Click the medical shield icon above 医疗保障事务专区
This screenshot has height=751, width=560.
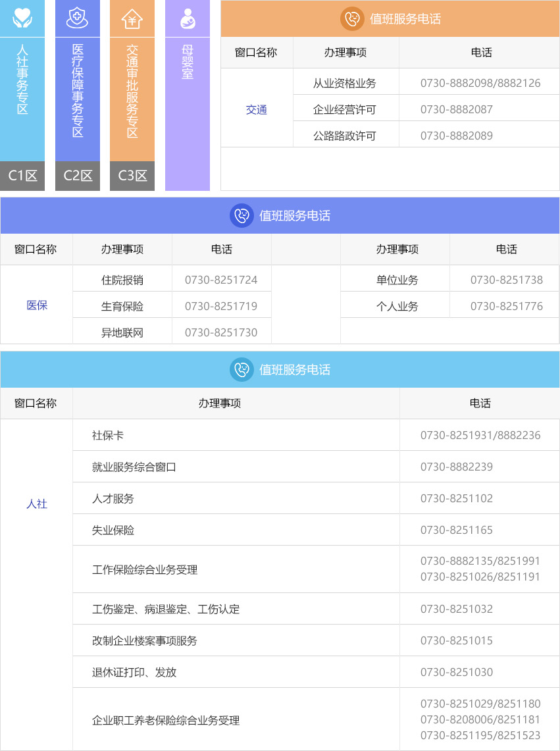[78, 18]
